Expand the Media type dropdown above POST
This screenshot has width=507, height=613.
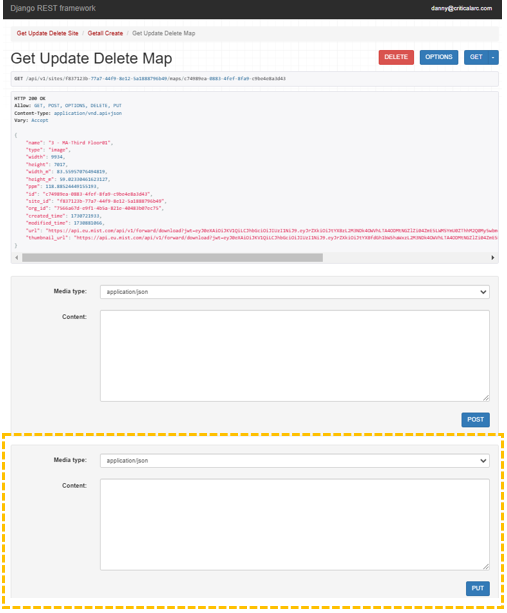point(295,292)
